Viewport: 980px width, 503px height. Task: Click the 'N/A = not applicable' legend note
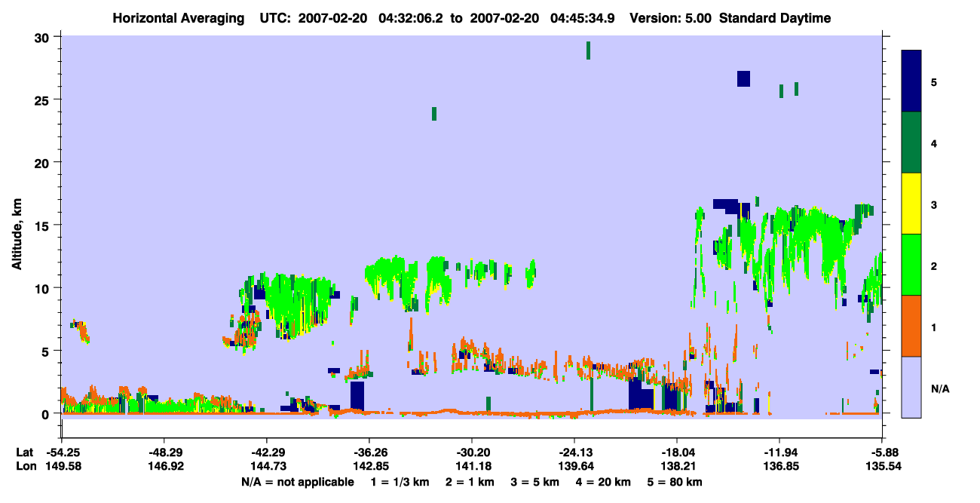coord(297,482)
